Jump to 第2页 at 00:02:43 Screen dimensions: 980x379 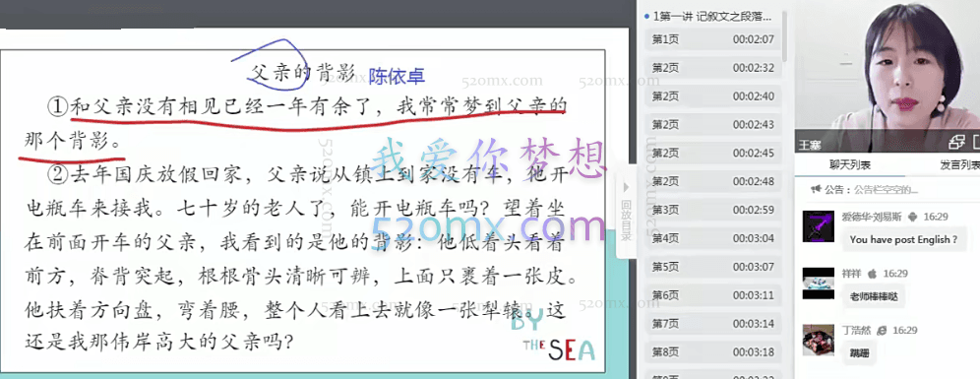coord(712,124)
